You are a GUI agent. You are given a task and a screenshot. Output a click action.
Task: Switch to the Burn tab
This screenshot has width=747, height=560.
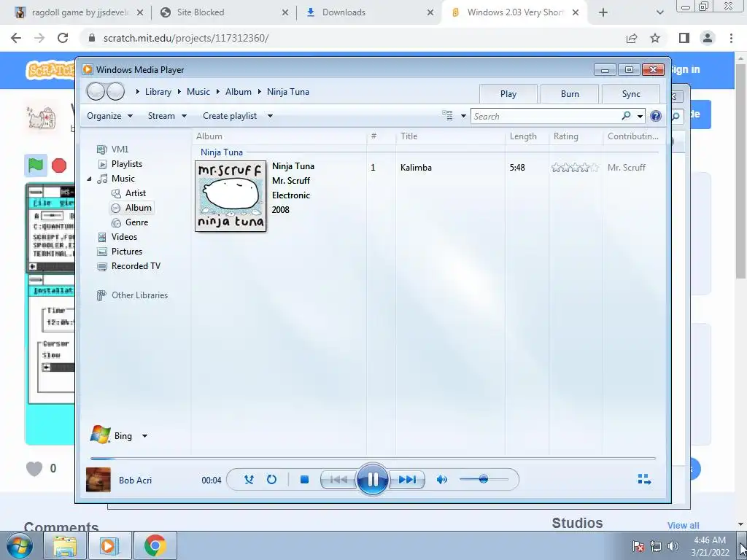[x=570, y=94]
